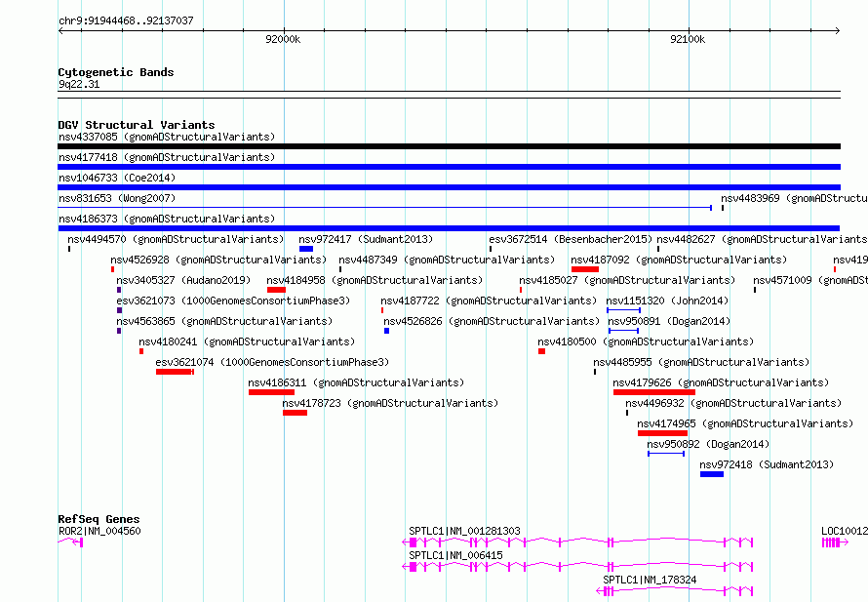Click the nsv4186373 variant label
This screenshot has width=868, height=602.
pos(167,219)
